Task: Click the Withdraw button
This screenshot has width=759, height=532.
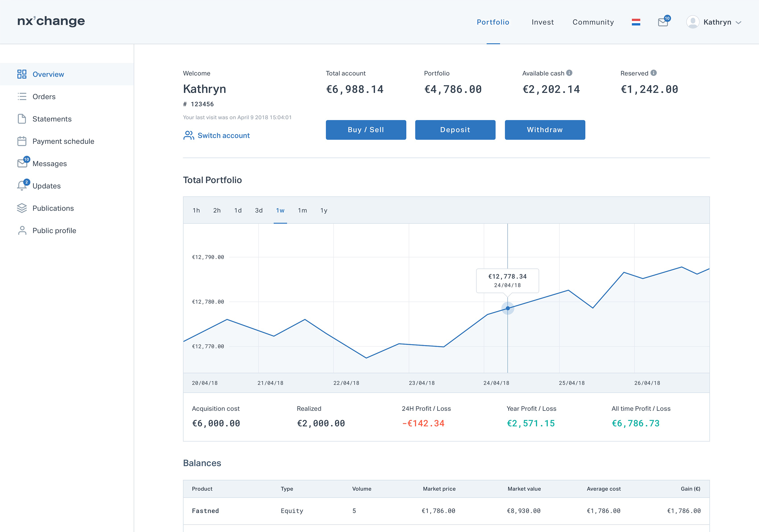Action: [545, 130]
